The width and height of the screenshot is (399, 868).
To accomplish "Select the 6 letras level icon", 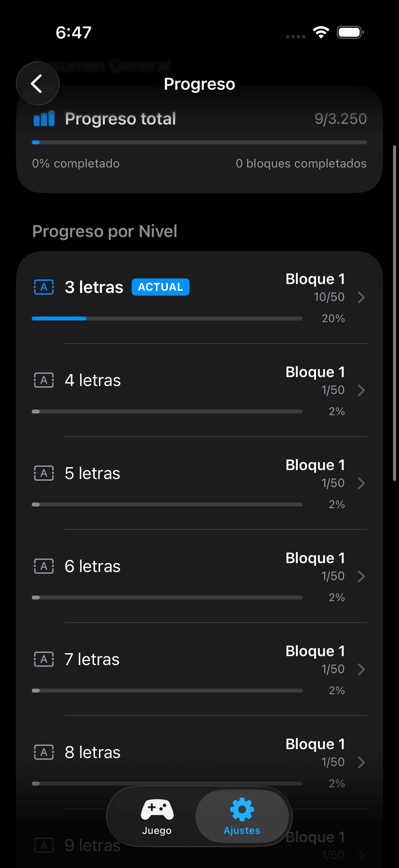I will pos(43,566).
